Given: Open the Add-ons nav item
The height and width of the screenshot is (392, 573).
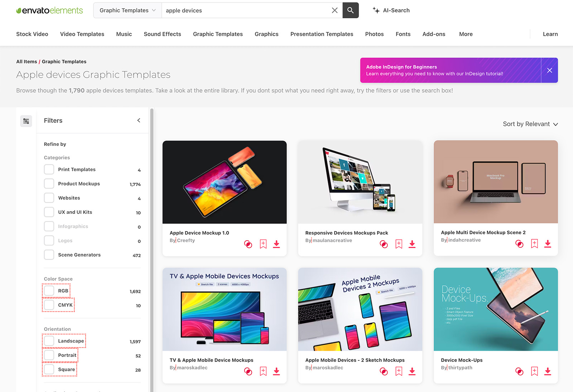Looking at the screenshot, I should (x=434, y=34).
